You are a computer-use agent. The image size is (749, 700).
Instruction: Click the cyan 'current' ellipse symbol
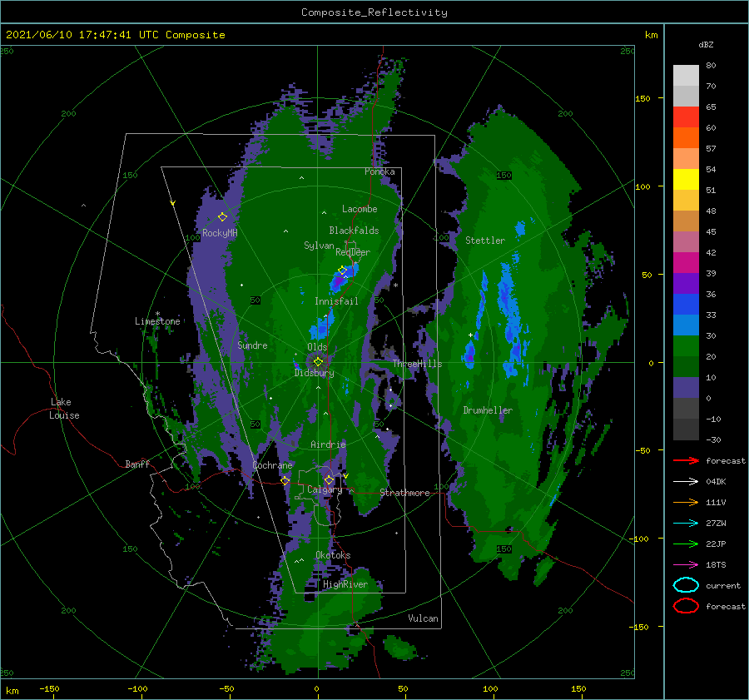pos(686,585)
